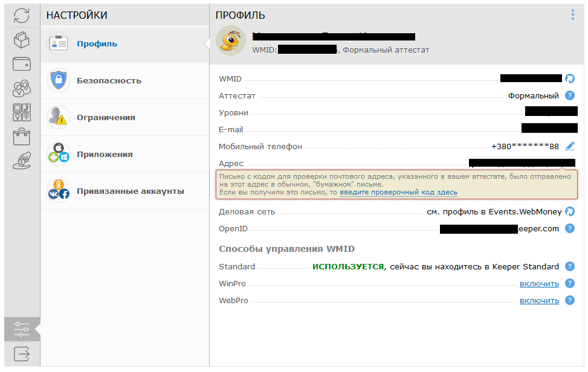Click the shopping bag icon in the sidebar
This screenshot has height=372, width=588.
tap(22, 136)
